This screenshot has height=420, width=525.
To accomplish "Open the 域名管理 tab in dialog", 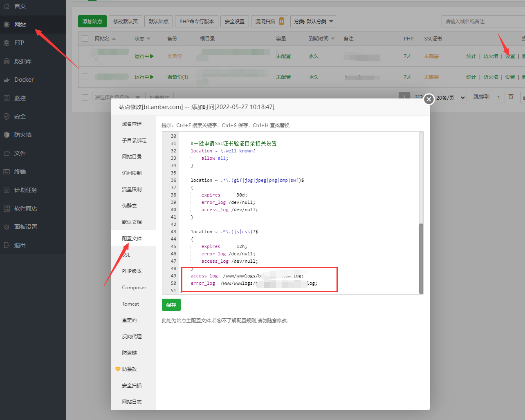I will tap(132, 124).
